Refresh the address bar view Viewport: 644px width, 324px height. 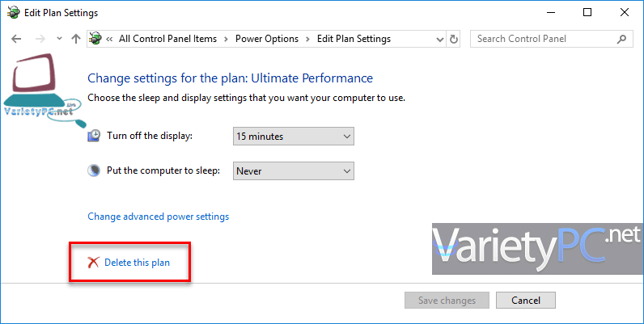pos(453,39)
